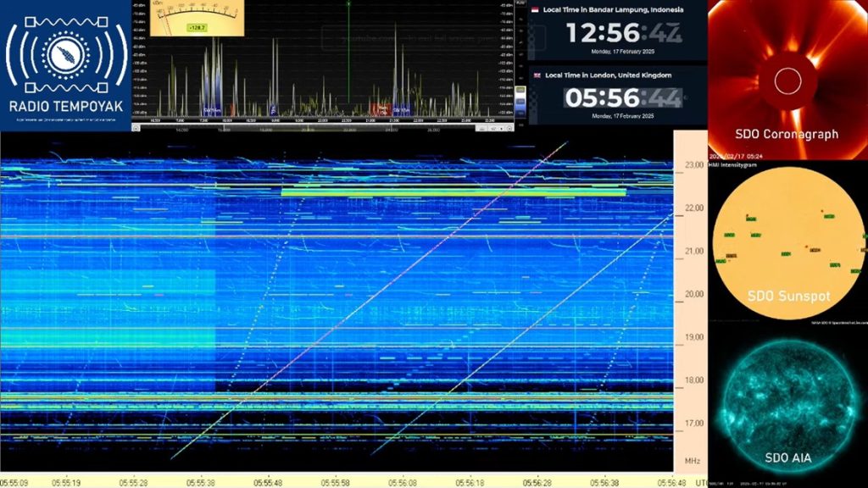Click the 05:55:28 time axis label
The image size is (868, 488).
tap(133, 483)
